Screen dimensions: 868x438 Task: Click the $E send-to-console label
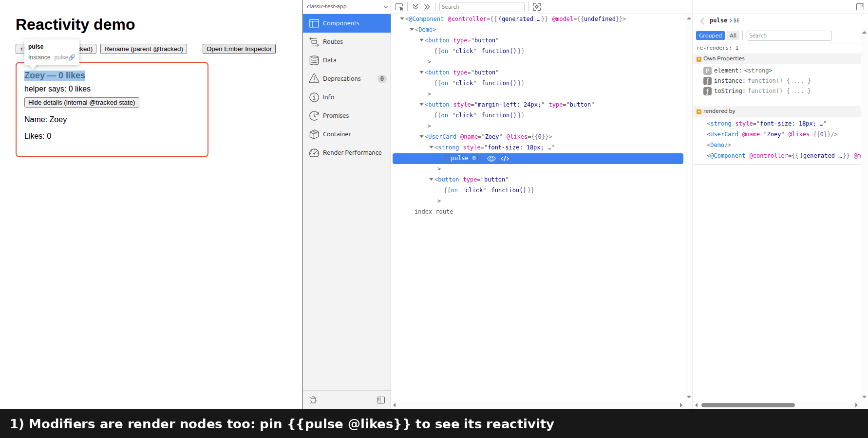click(736, 21)
